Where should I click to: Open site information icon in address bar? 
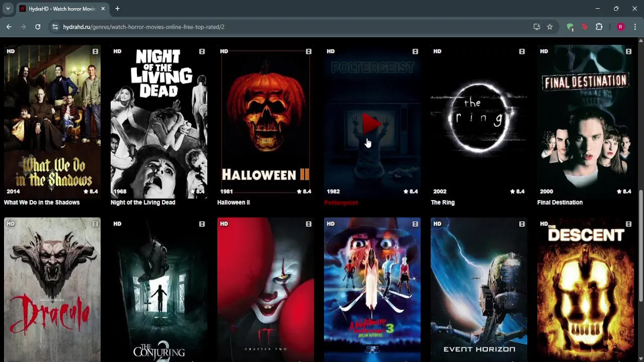55,27
